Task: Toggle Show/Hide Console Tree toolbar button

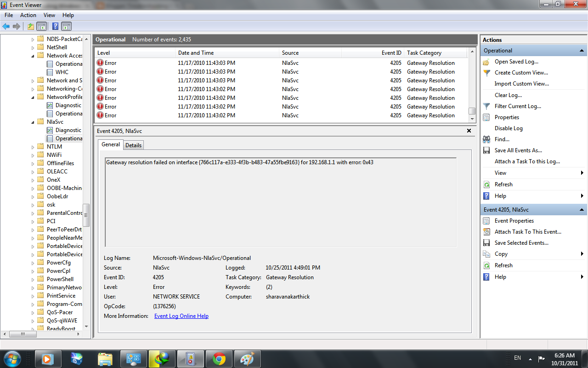Action: pyautogui.click(x=41, y=26)
